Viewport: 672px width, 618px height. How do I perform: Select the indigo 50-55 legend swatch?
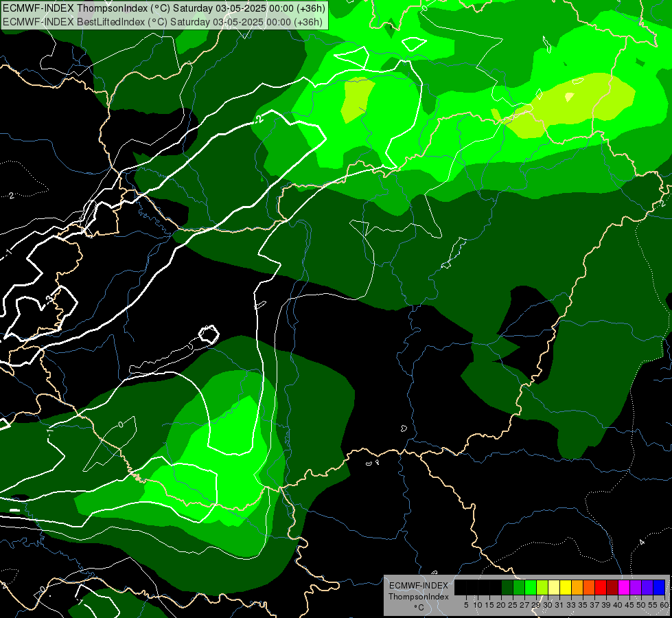pos(647,587)
